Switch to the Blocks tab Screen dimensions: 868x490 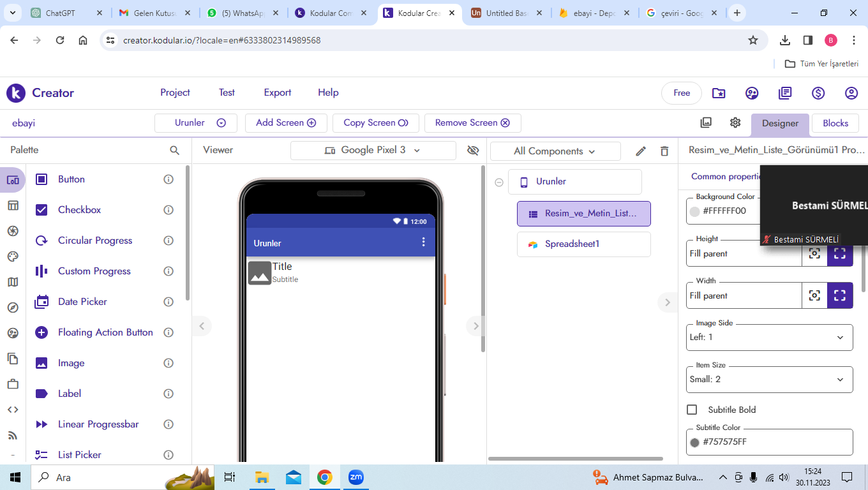coord(835,123)
